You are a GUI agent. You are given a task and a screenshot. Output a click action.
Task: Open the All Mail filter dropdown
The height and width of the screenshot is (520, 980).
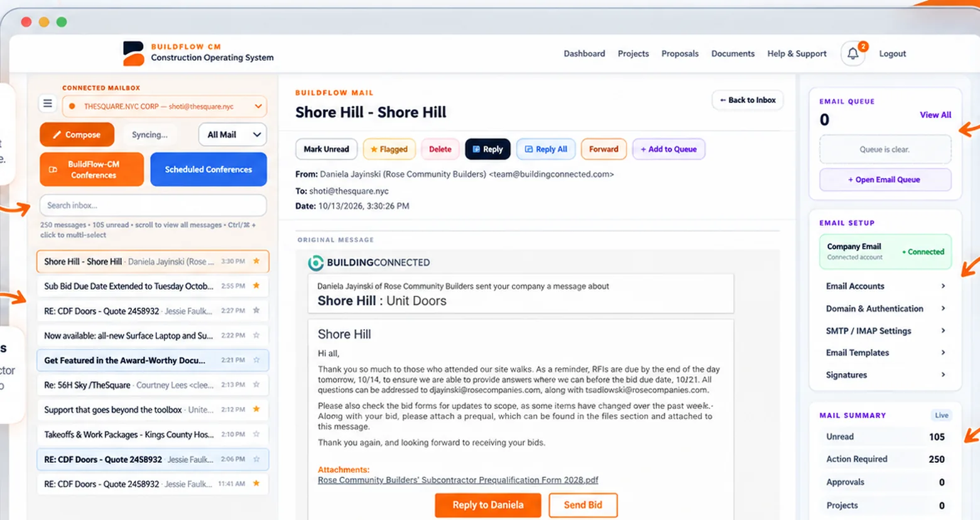click(232, 134)
